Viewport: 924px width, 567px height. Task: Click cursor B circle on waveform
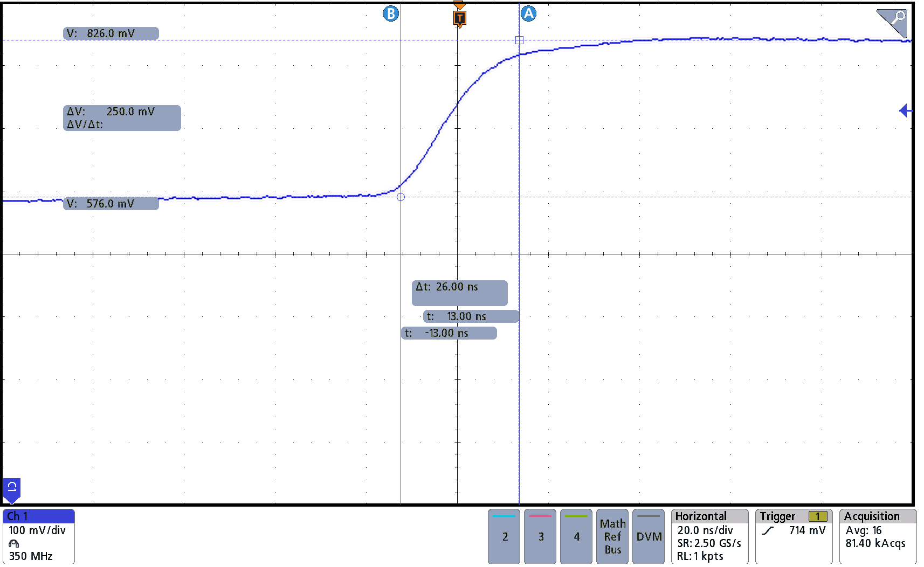[x=401, y=197]
